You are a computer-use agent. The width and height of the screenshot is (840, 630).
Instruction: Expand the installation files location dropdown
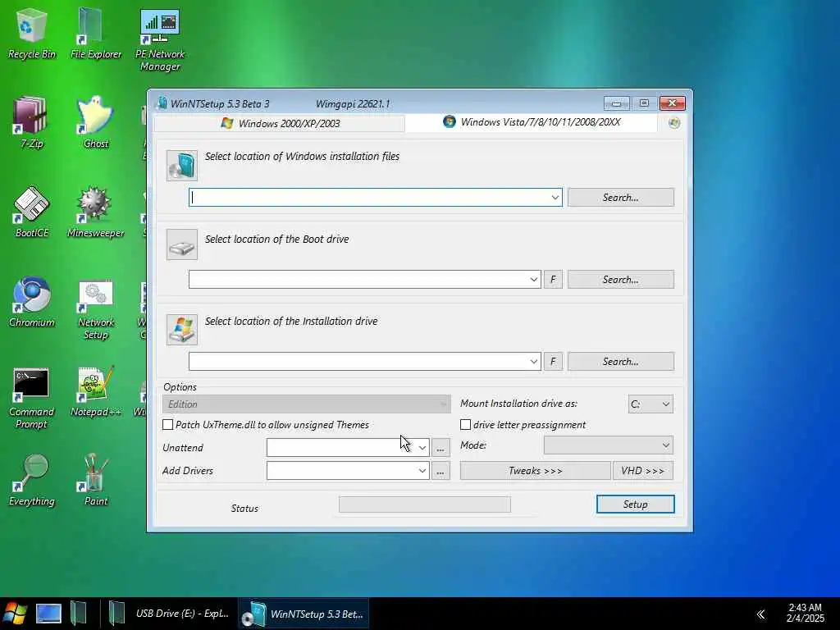pyautogui.click(x=555, y=197)
